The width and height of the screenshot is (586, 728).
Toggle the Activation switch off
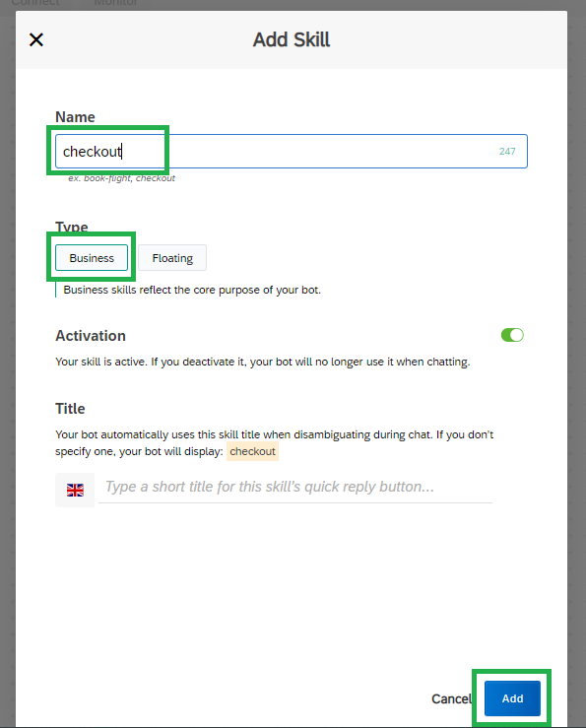coord(512,335)
